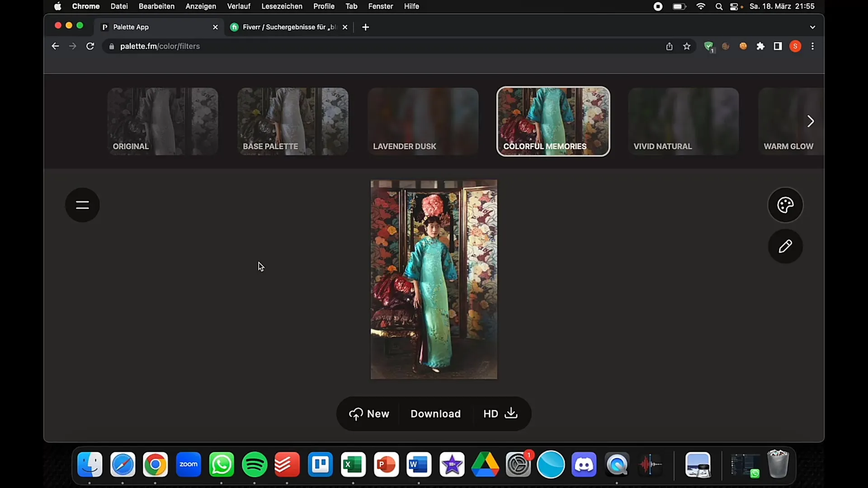Click the Download button
The image size is (868, 488).
tap(436, 413)
